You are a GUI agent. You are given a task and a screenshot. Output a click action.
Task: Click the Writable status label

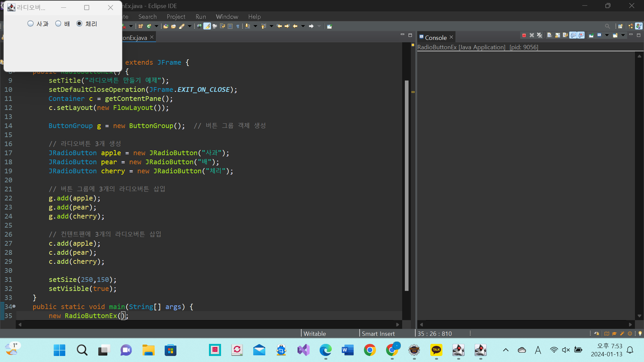click(314, 334)
